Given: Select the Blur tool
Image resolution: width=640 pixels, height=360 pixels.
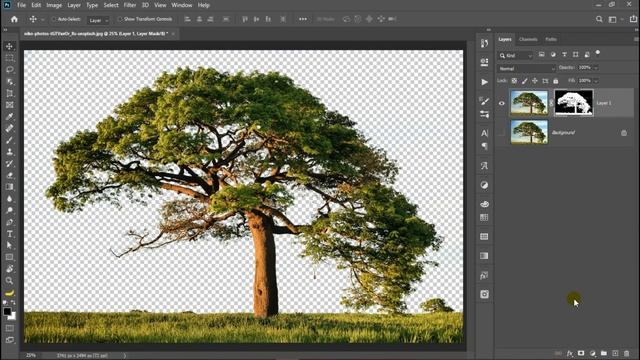Looking at the screenshot, I should point(9,199).
